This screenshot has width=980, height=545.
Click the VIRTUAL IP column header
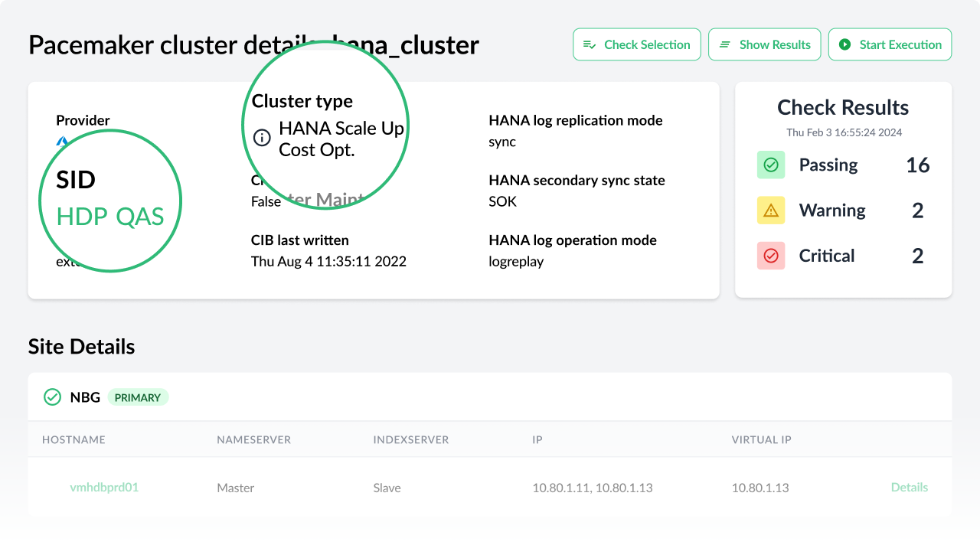(x=762, y=439)
